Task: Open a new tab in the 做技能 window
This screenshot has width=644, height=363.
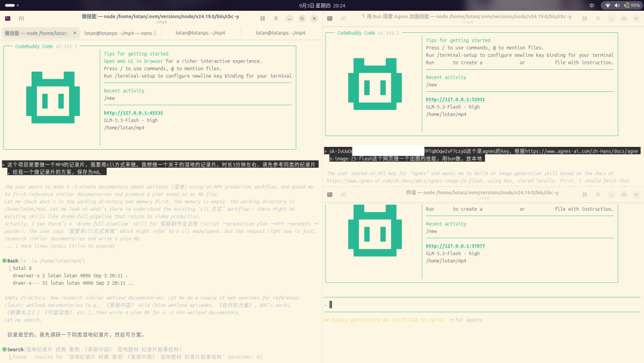Action: [21, 19]
